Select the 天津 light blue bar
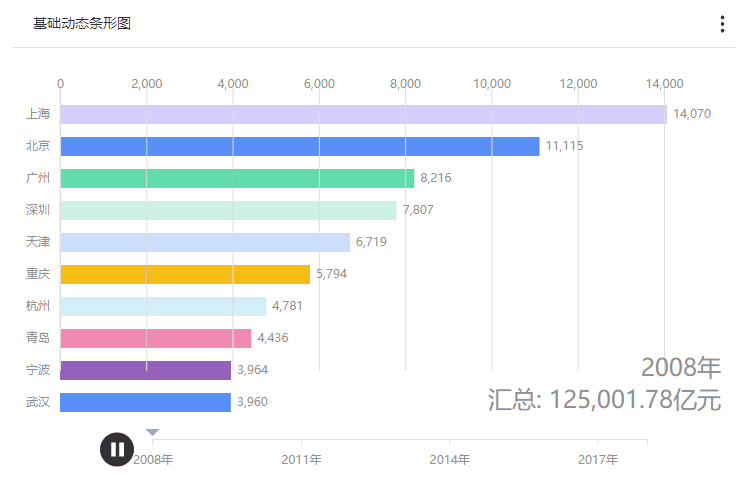Screen dimensions: 748x489 point(205,242)
